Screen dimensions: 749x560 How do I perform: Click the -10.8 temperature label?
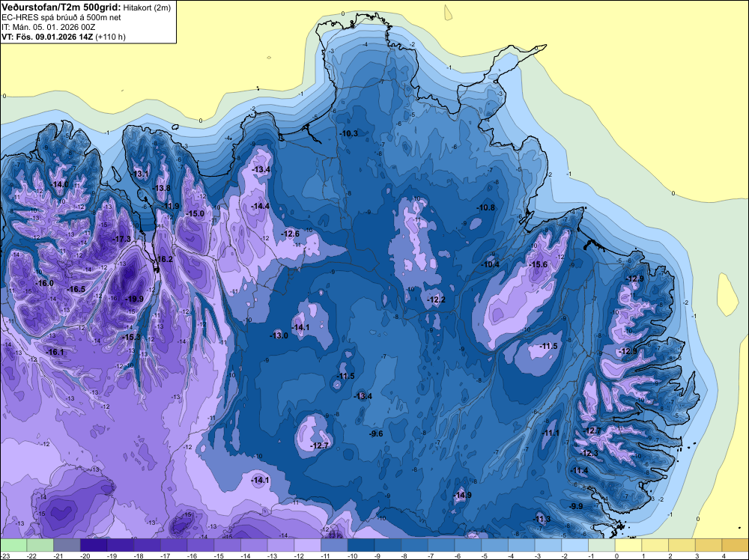pos(486,207)
